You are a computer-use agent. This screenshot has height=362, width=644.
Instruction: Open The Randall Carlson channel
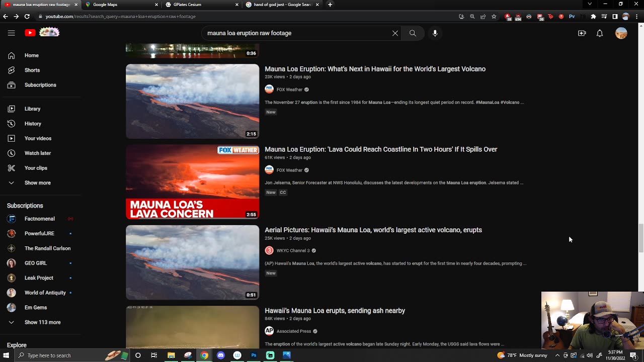(40, 248)
